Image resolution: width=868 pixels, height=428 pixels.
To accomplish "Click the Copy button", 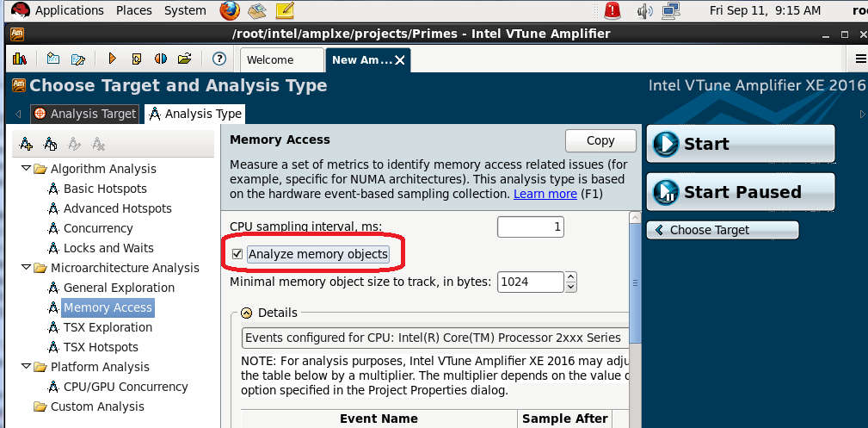I will [x=600, y=140].
